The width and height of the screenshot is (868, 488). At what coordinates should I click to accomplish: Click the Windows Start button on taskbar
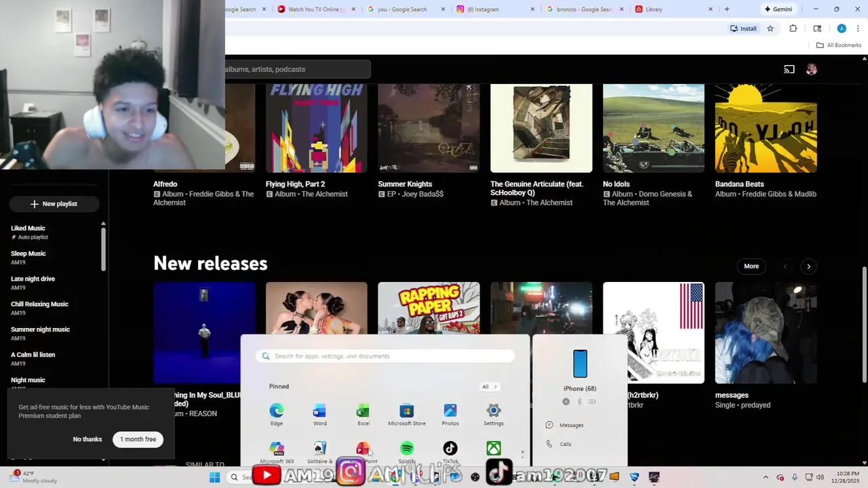214,477
